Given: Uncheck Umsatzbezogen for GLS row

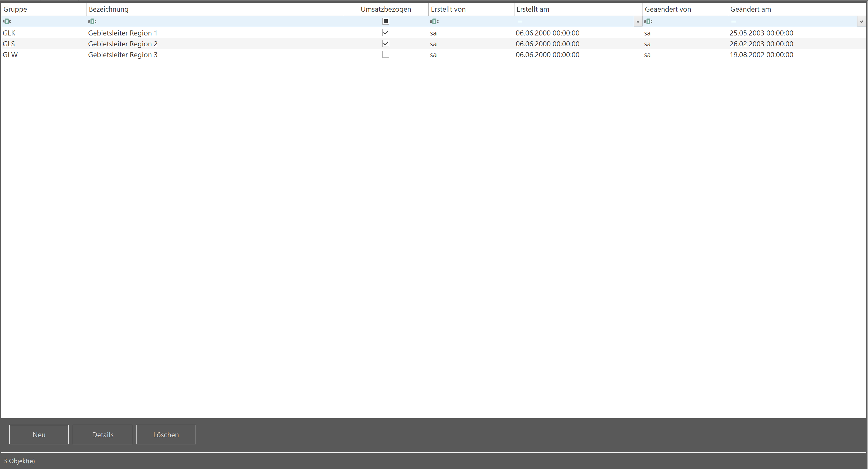Looking at the screenshot, I should (386, 43).
